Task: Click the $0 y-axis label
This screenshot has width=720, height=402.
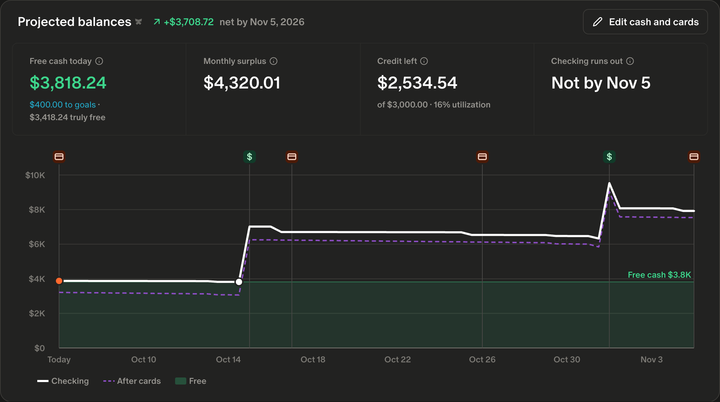Action: (39, 348)
